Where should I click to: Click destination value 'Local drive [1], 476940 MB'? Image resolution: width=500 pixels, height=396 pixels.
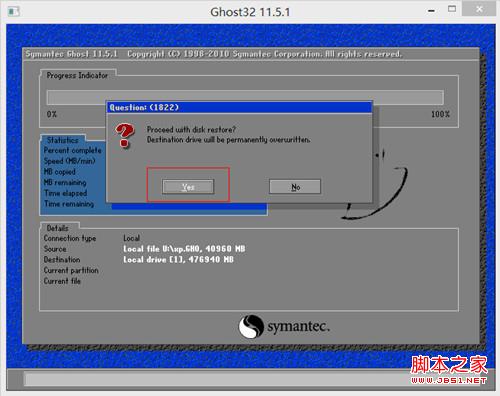[x=179, y=260]
